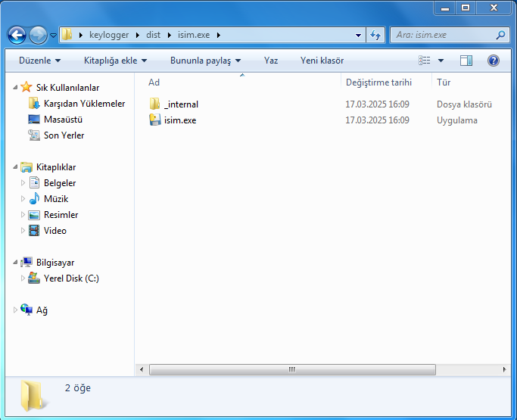The height and width of the screenshot is (420, 517).
Task: Click the Karşıdan Yüklemeler folder icon
Action: click(34, 103)
